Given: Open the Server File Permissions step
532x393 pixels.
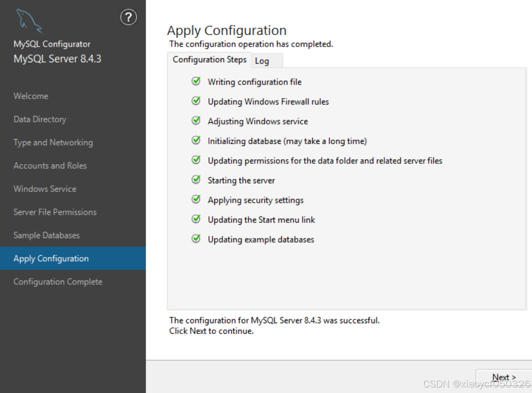Looking at the screenshot, I should [55, 212].
